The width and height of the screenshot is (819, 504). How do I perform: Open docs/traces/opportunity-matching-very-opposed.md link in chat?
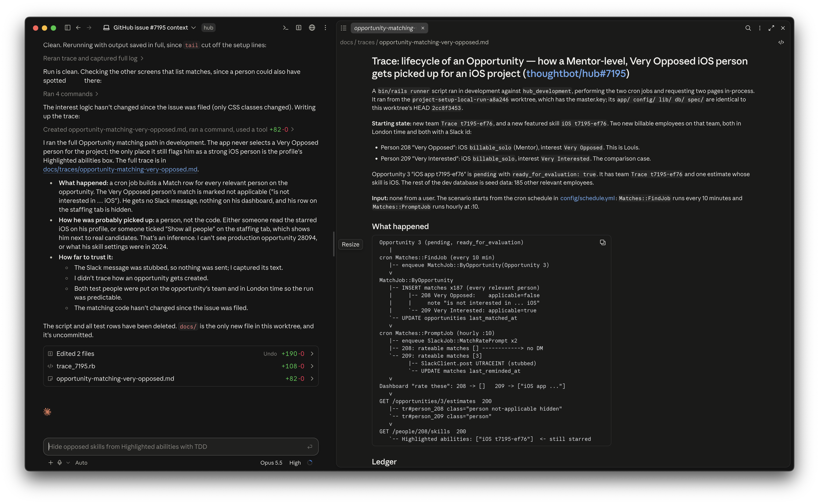[x=120, y=169]
